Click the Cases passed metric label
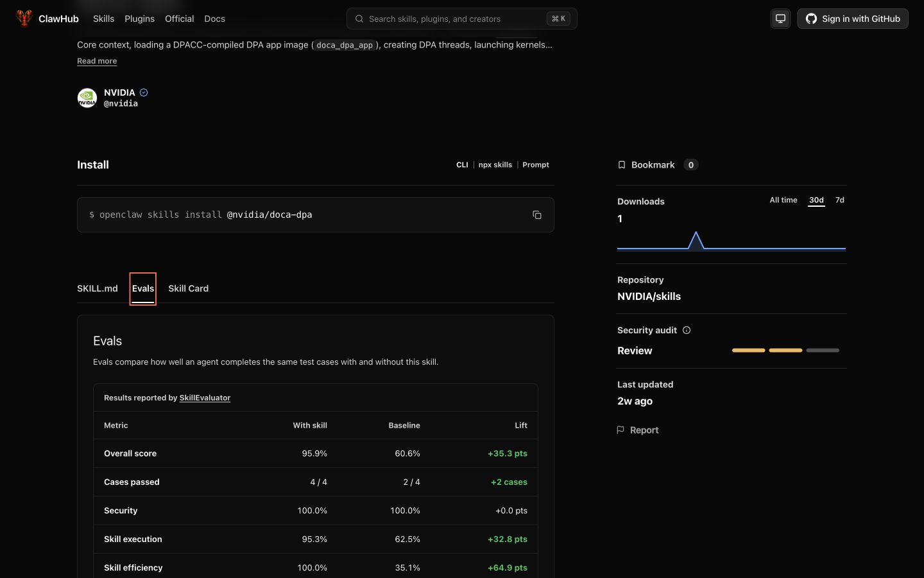Image resolution: width=924 pixels, height=578 pixels. [x=132, y=482]
